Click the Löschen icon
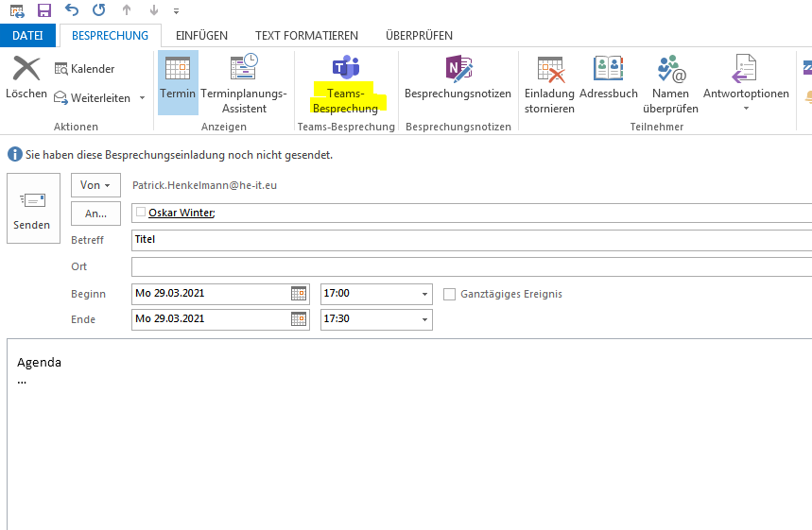 coord(26,69)
